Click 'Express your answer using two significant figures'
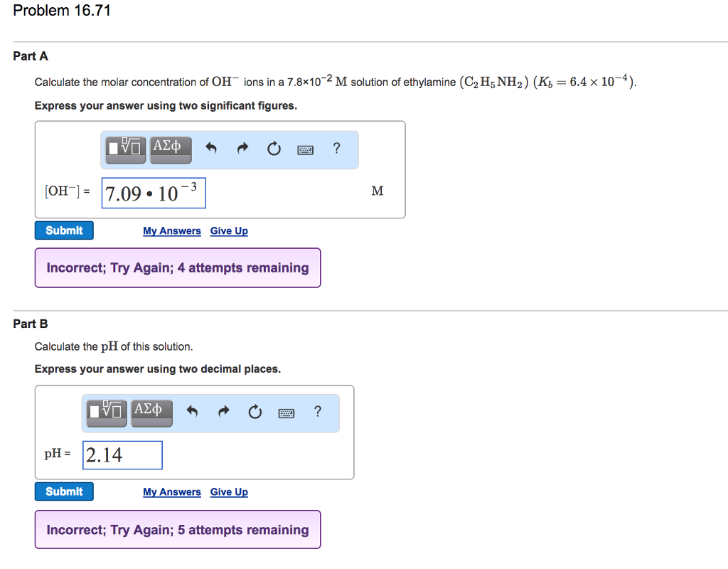This screenshot has height=569, width=728. click(166, 106)
